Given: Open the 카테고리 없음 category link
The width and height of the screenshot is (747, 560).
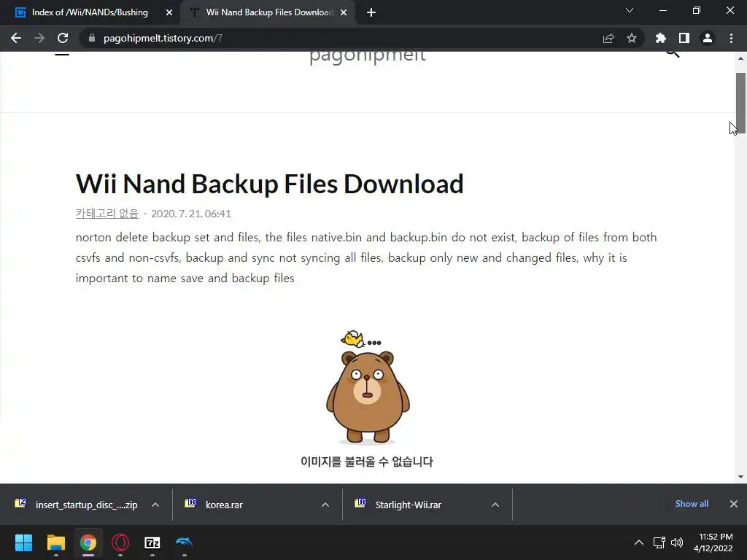Looking at the screenshot, I should pos(107,214).
